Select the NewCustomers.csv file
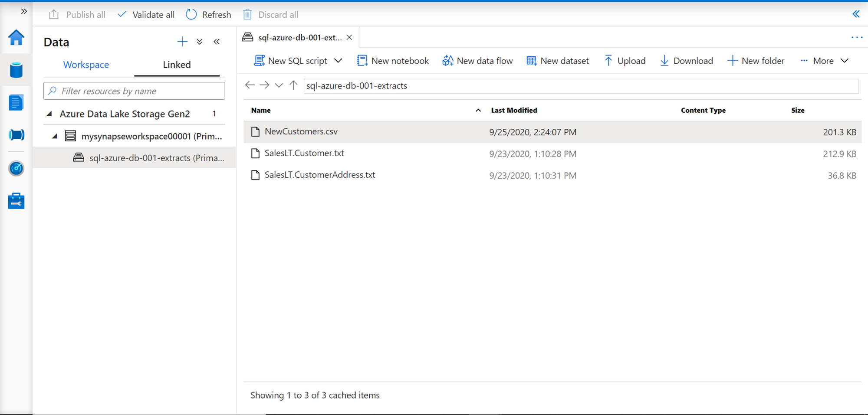The height and width of the screenshot is (415, 868). 301,131
